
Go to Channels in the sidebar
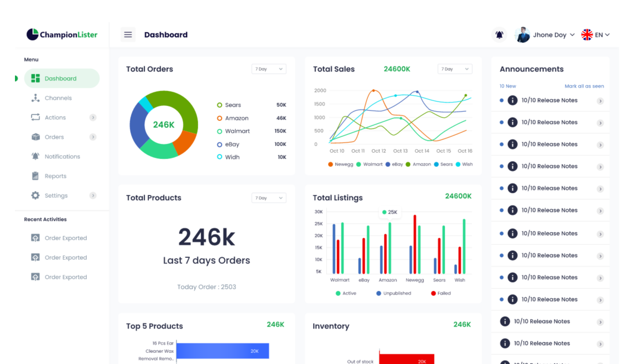(x=58, y=98)
